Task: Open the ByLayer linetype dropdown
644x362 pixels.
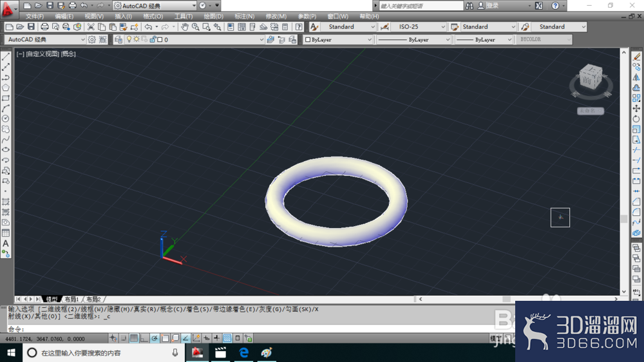Action: point(413,39)
